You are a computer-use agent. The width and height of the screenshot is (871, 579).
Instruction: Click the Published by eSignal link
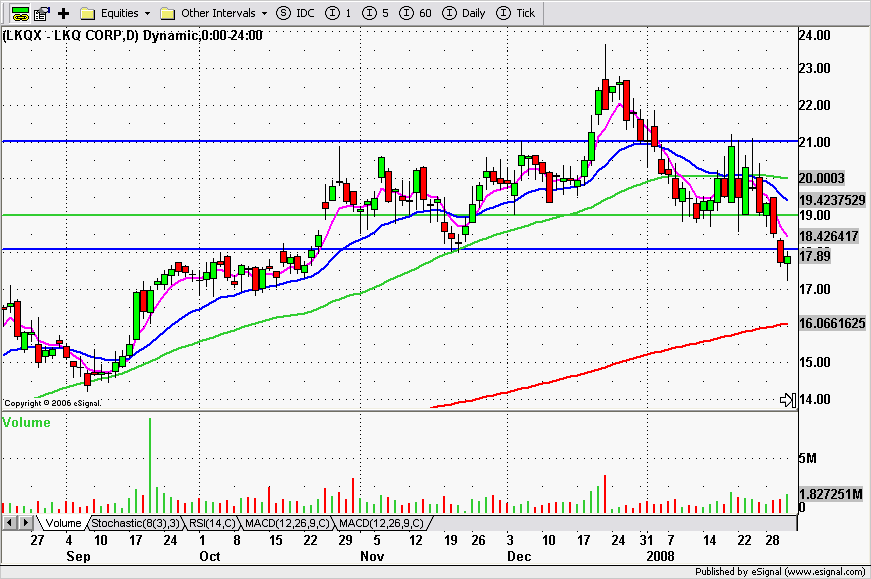(x=779, y=571)
